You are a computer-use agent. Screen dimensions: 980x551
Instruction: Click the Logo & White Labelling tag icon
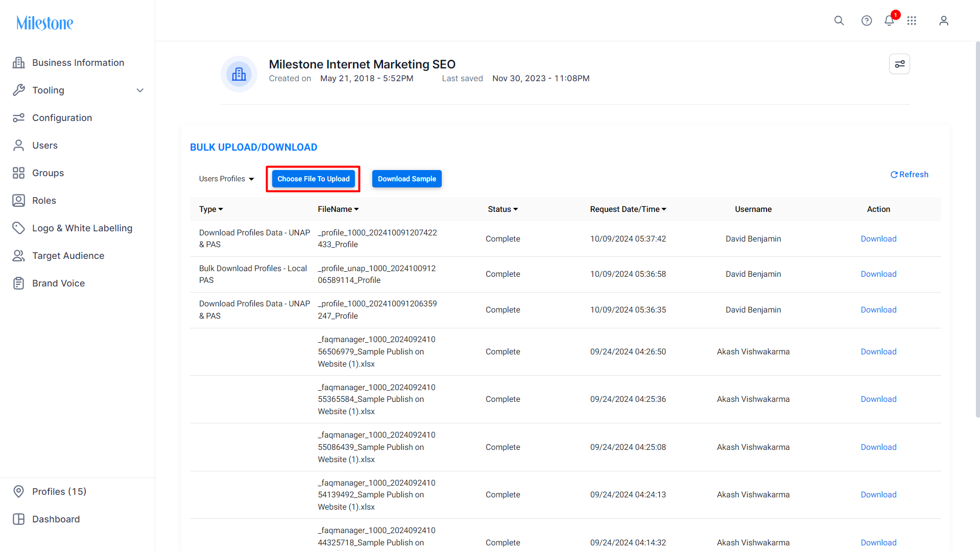[x=19, y=228]
